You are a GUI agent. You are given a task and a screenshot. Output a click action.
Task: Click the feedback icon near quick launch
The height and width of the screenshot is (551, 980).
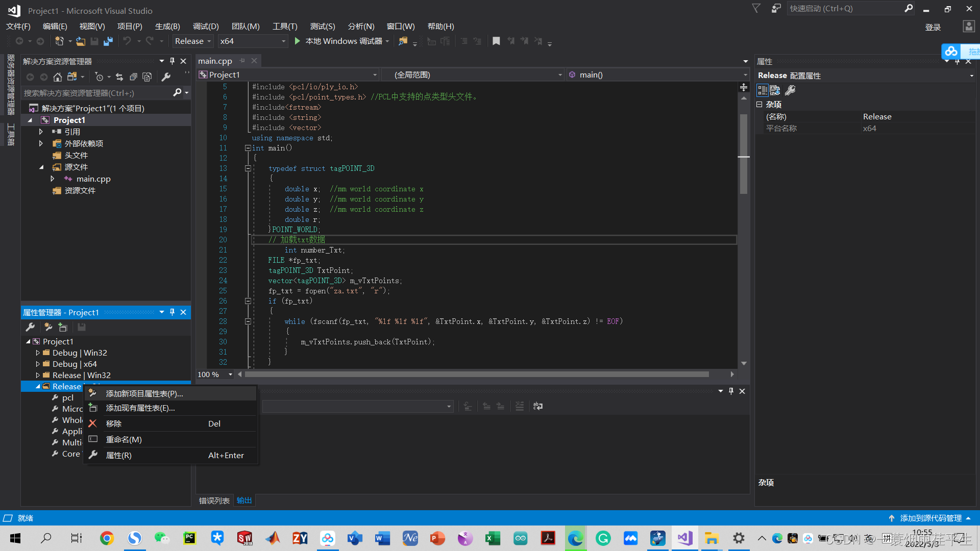point(776,8)
